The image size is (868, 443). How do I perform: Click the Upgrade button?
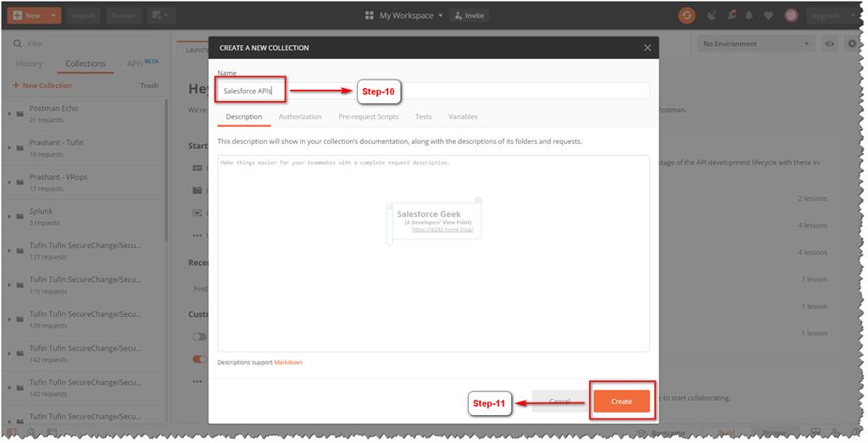826,15
